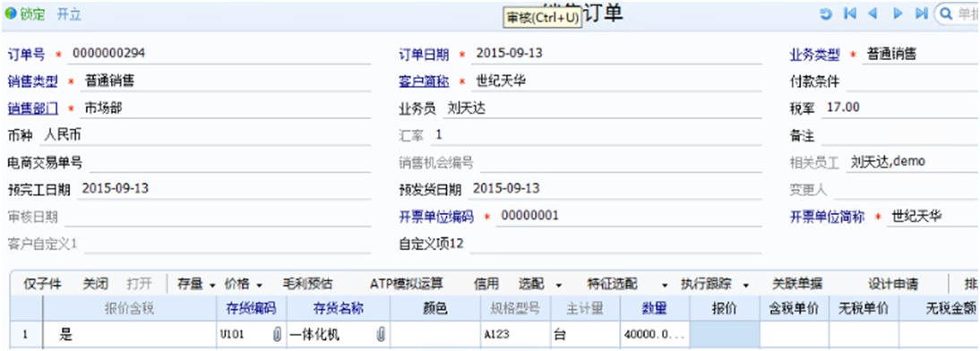
Task: Run ATP模拟运算 from the toolbar
Action: coord(407,284)
